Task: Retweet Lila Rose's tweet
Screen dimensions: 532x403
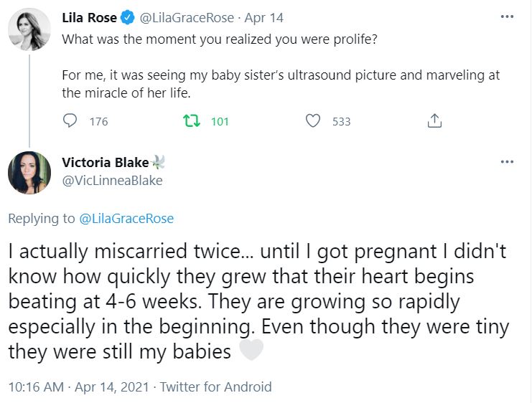Action: tap(192, 121)
